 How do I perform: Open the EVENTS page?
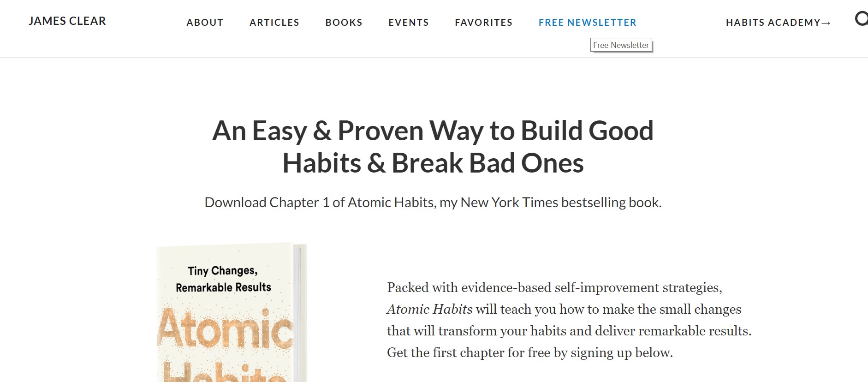[x=408, y=22]
